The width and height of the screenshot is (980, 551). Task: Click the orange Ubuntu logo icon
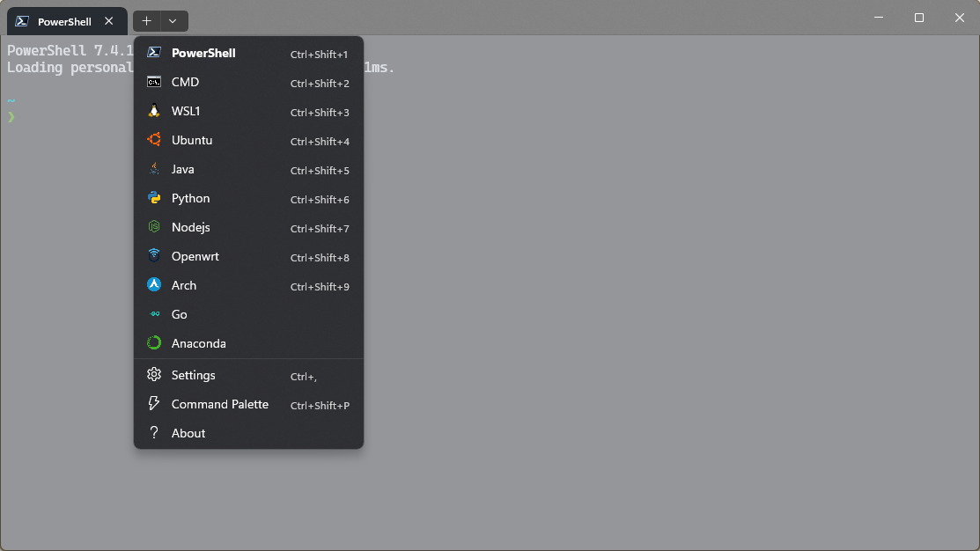click(x=154, y=140)
